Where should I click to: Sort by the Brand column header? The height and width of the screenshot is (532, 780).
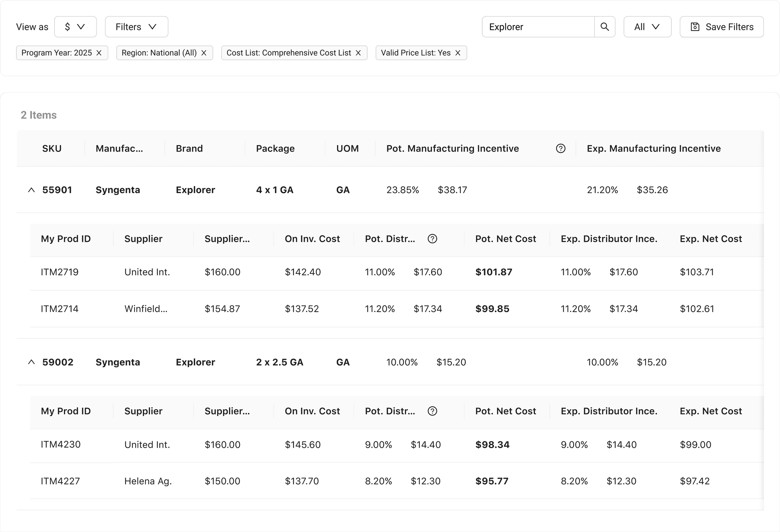point(189,149)
